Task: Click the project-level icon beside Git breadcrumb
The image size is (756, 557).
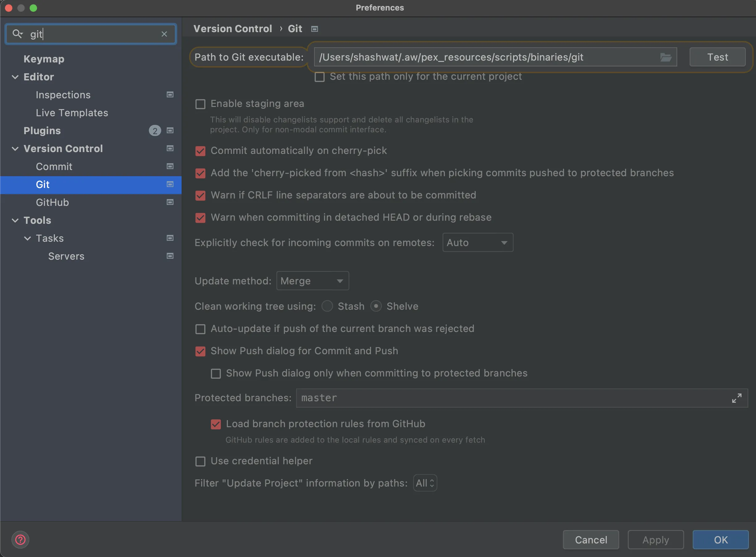Action: click(x=314, y=29)
